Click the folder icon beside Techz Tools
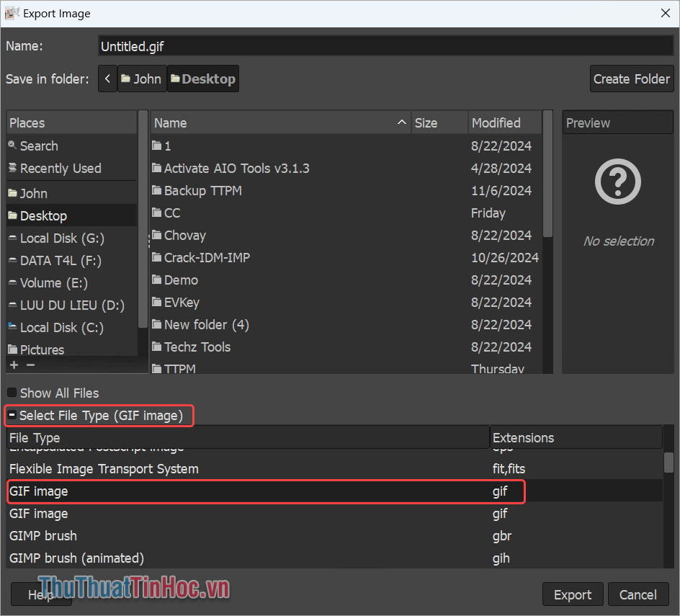This screenshot has height=616, width=680. (156, 347)
